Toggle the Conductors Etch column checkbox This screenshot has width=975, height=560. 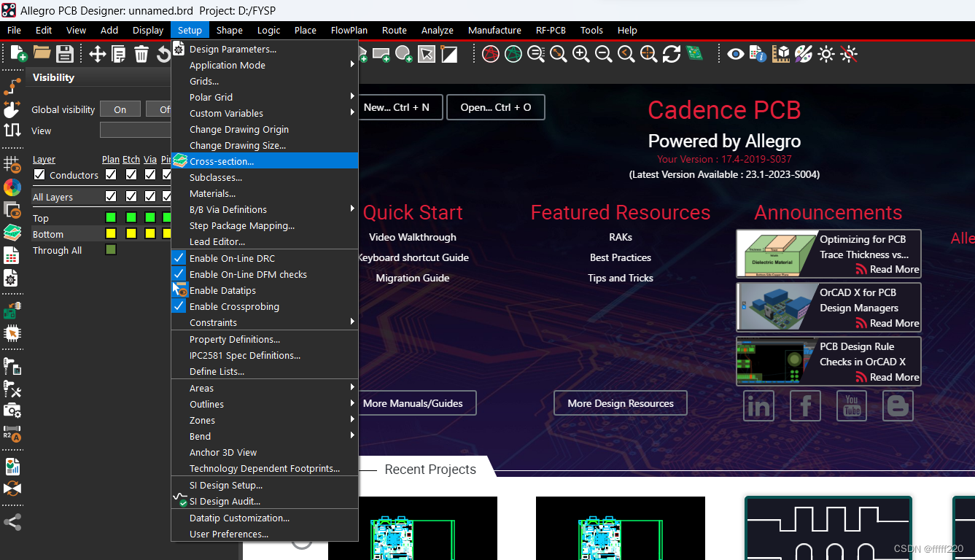point(131,175)
